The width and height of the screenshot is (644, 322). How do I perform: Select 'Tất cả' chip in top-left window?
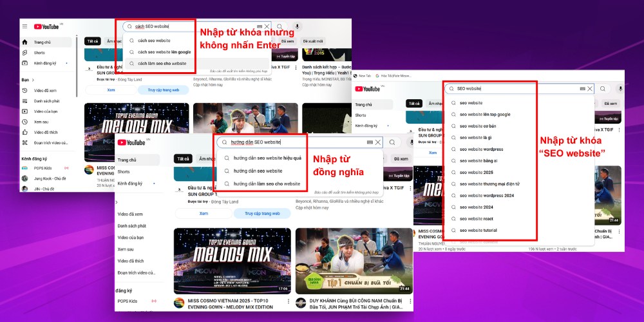tap(92, 41)
